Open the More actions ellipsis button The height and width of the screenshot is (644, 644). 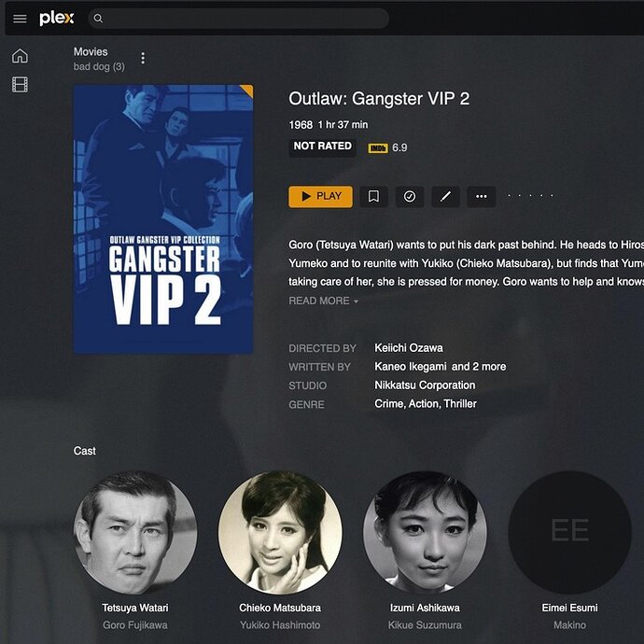(482, 196)
